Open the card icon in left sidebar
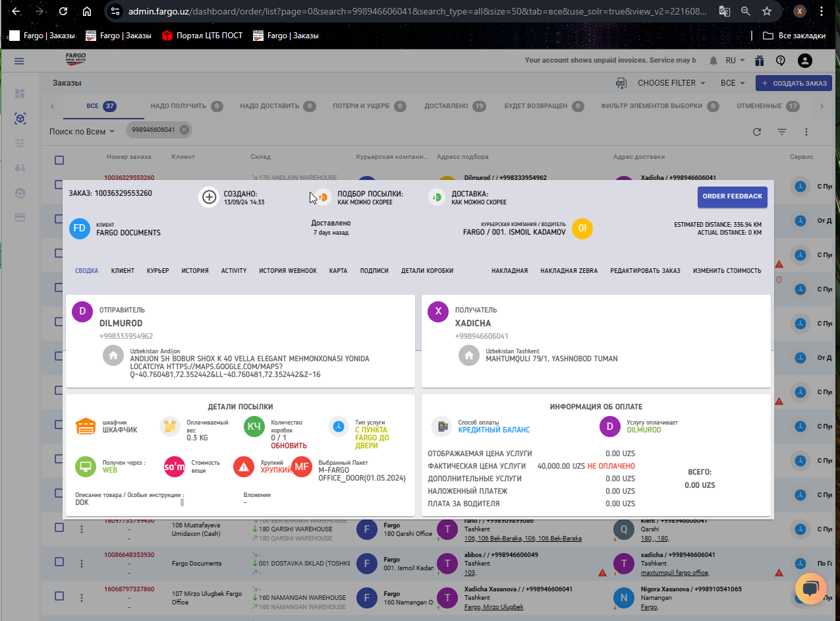Screen dimensions: 840x621 20,217
